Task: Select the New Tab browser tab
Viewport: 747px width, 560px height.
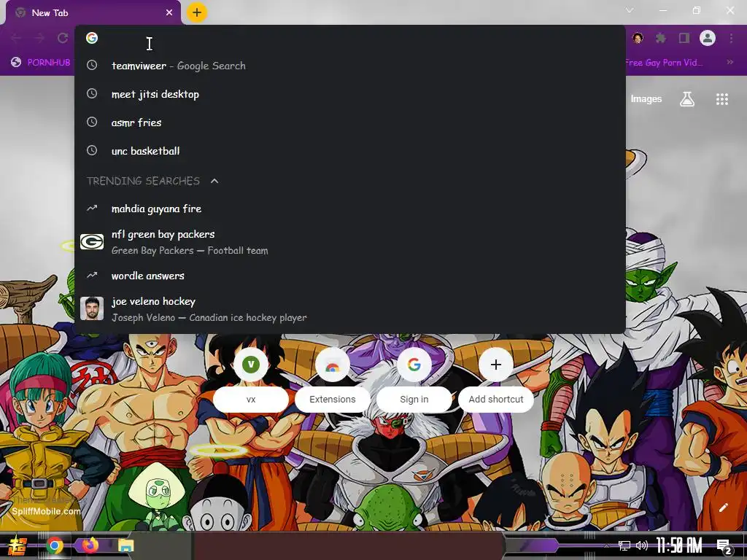Action: tap(93, 13)
